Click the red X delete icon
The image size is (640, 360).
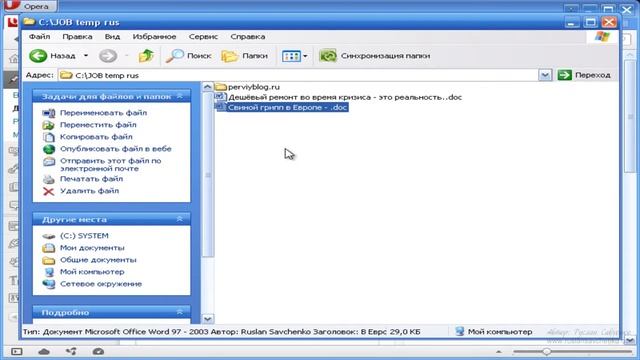49,191
